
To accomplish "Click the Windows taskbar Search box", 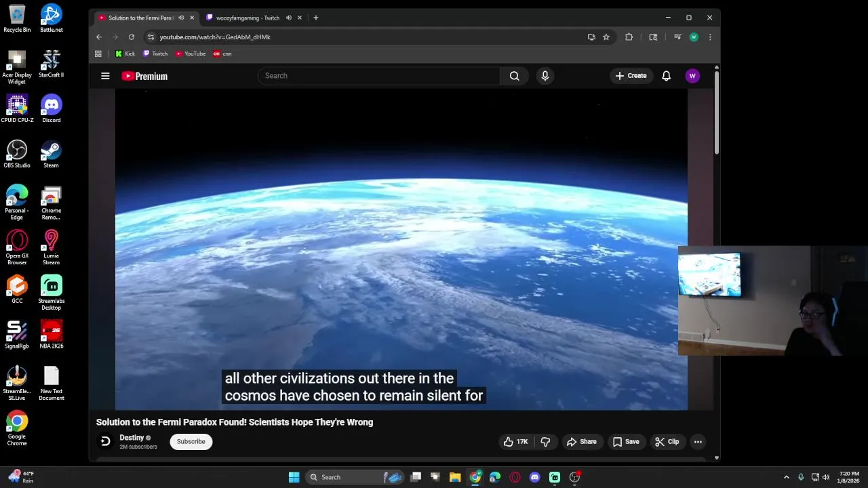I will pyautogui.click(x=354, y=477).
